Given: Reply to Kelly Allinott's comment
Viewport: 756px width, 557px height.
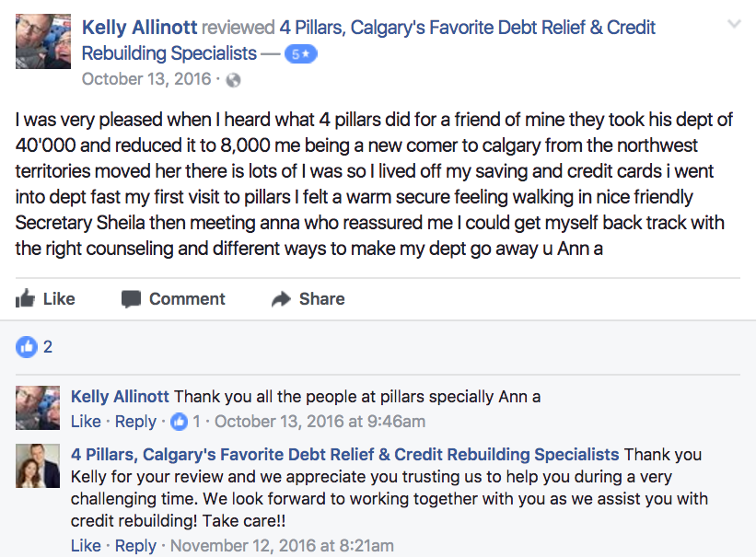Looking at the screenshot, I should 135,422.
